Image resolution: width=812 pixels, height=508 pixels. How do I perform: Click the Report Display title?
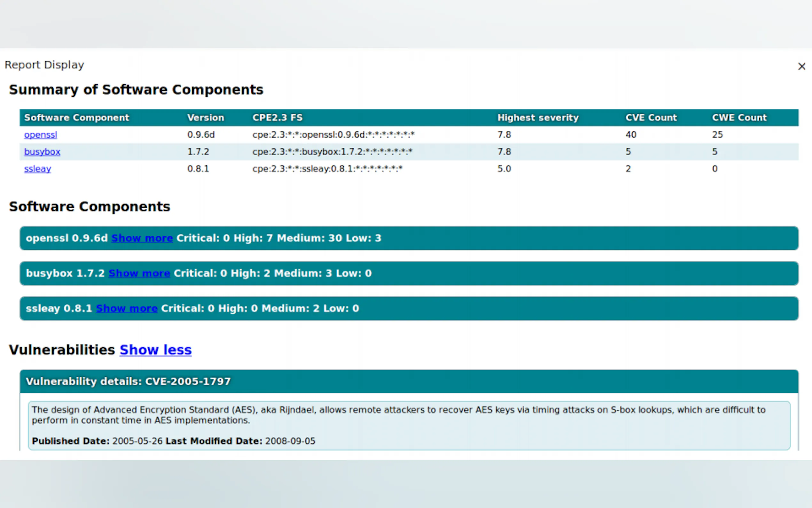tap(44, 65)
